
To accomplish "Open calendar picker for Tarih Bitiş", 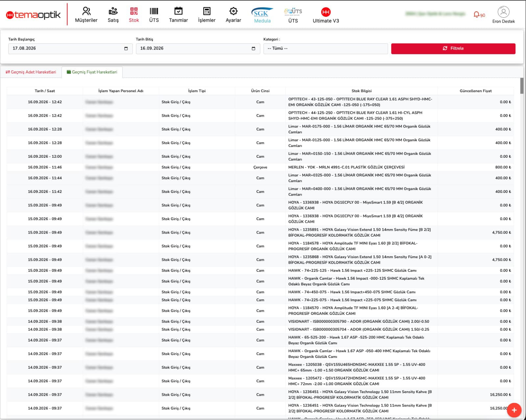I will (253, 48).
